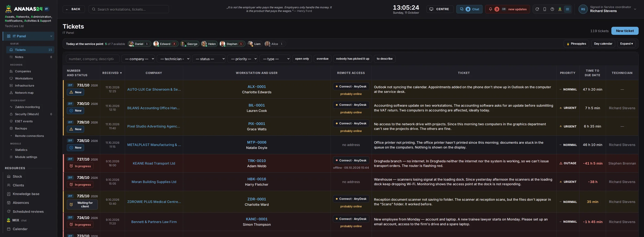Screen dimensions: 644x237
Task: Toggle the nobody has picked it up filter
Action: click(x=352, y=59)
